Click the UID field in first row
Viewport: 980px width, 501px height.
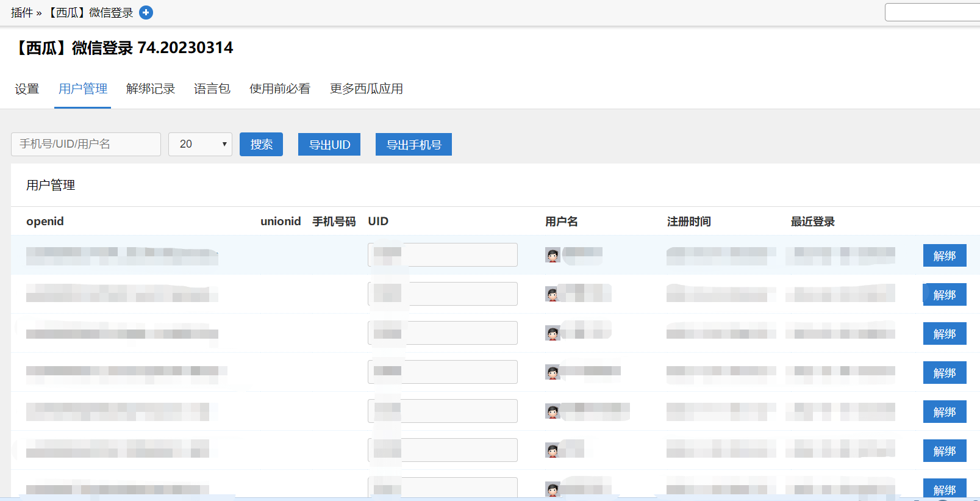coord(443,254)
